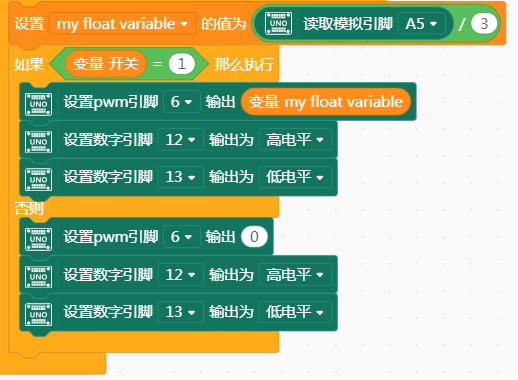Click 设置数字引脚 text on pin 12 block under 如果
Viewport: 518px width, 380px height.
coord(108,140)
